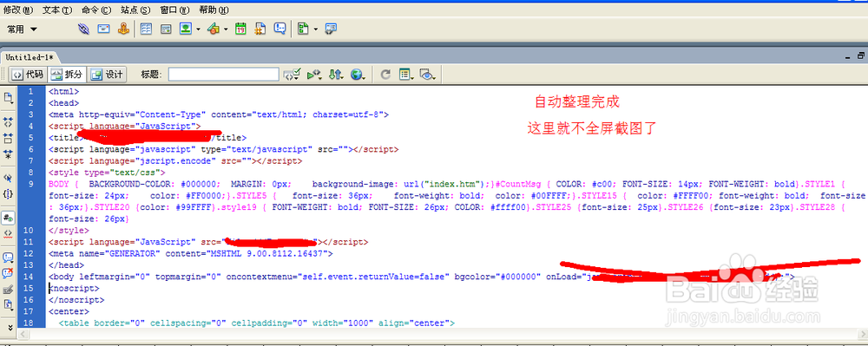
Task: Insert a Table via toolbar icon
Action: coord(146,29)
